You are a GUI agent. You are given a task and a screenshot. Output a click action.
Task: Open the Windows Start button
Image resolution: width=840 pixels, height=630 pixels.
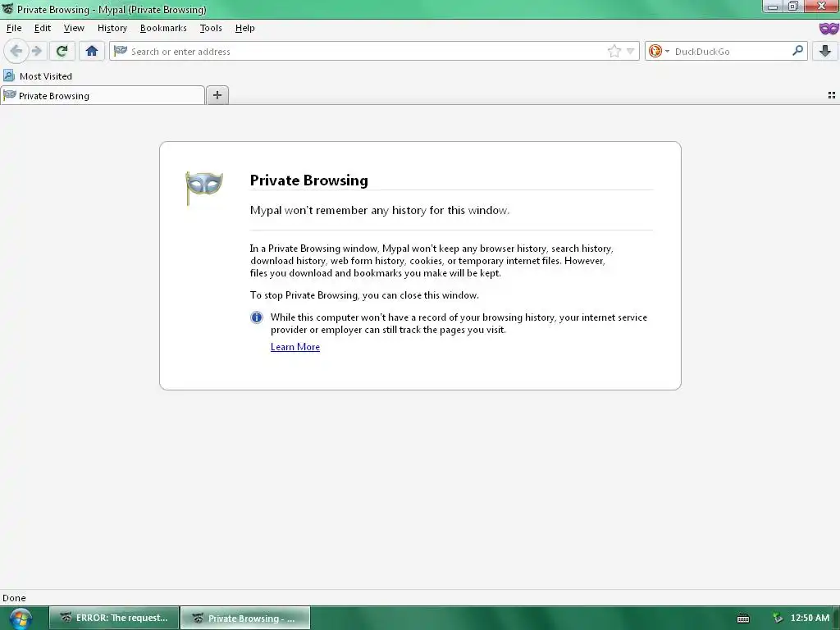coord(21,619)
